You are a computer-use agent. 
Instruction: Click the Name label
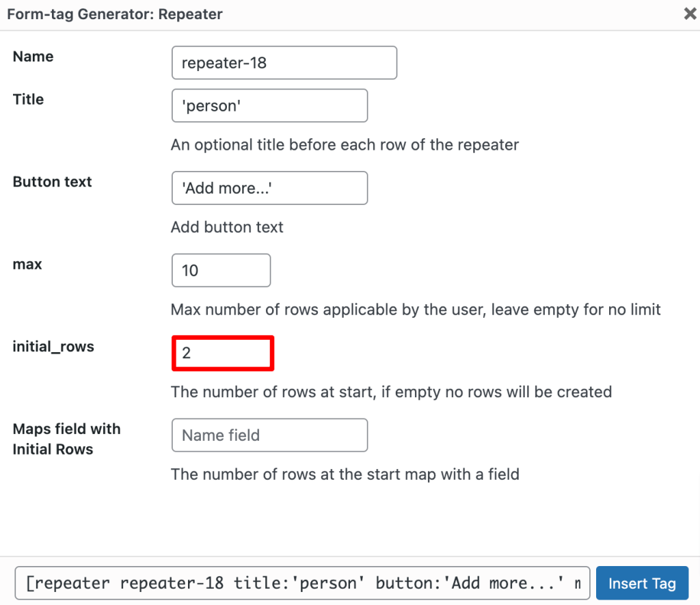pos(32,57)
